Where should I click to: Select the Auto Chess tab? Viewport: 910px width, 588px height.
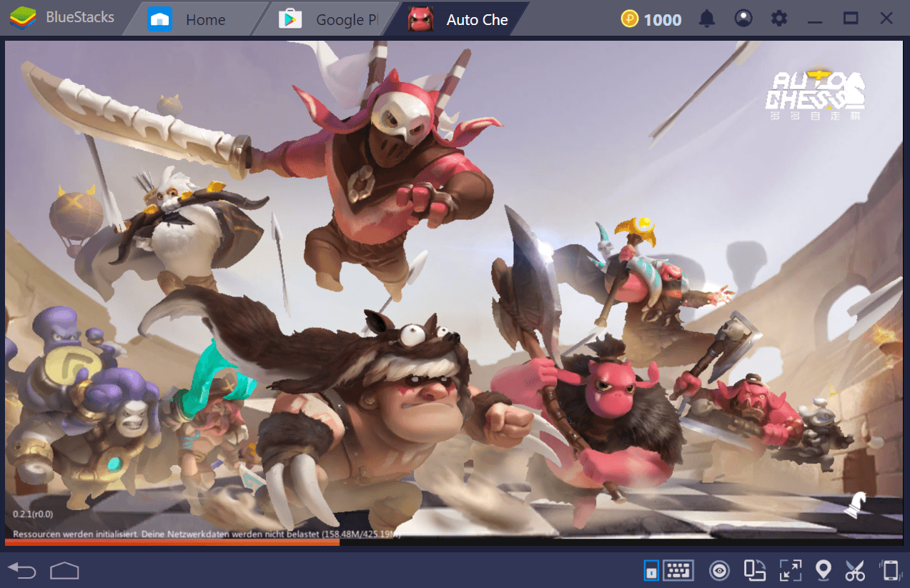click(459, 19)
